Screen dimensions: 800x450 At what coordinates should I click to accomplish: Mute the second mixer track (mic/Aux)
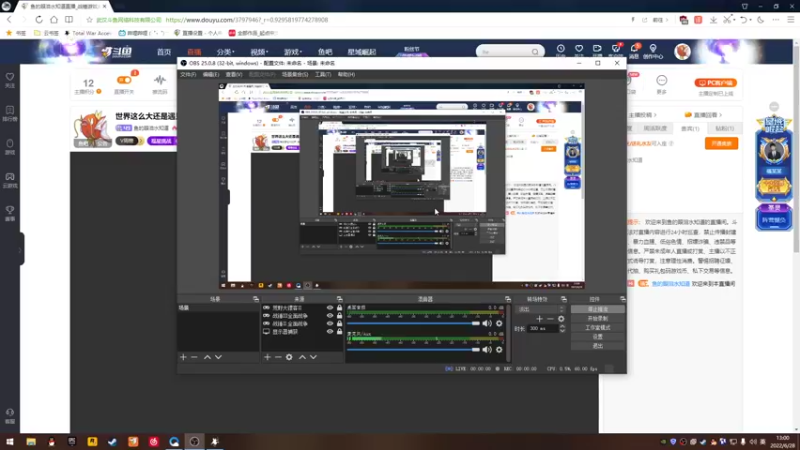point(487,349)
